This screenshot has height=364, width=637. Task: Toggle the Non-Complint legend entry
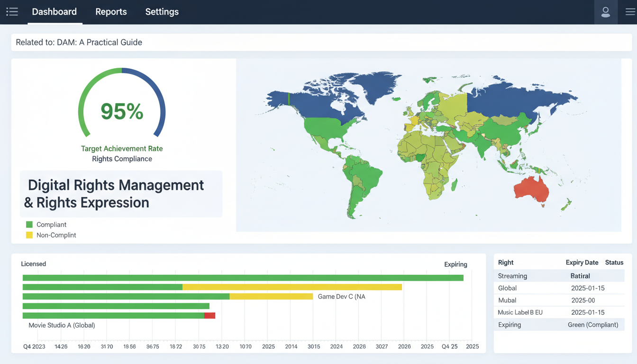point(56,235)
